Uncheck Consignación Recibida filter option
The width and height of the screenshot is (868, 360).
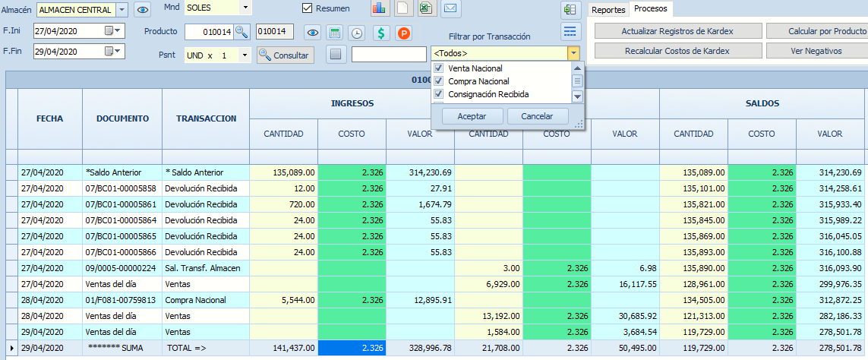point(438,94)
